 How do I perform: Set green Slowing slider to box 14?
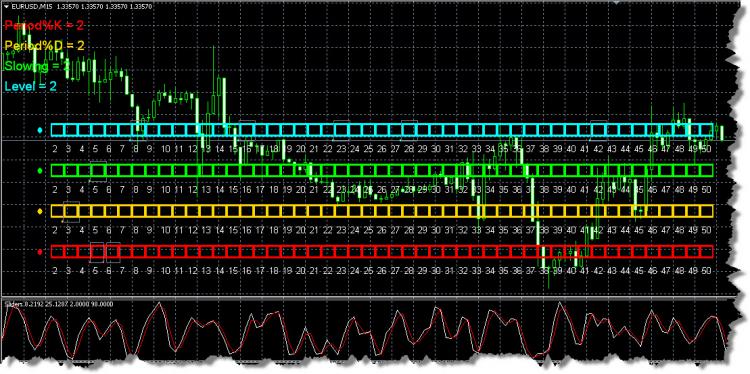(x=220, y=171)
